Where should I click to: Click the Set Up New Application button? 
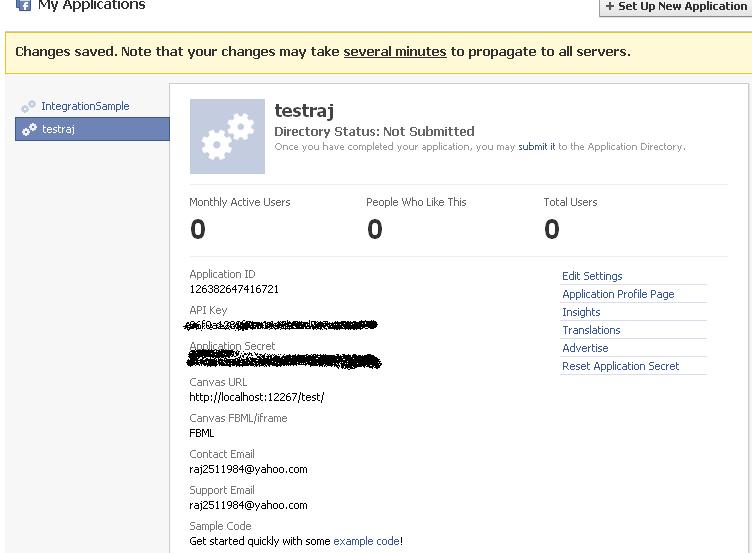pyautogui.click(x=676, y=6)
